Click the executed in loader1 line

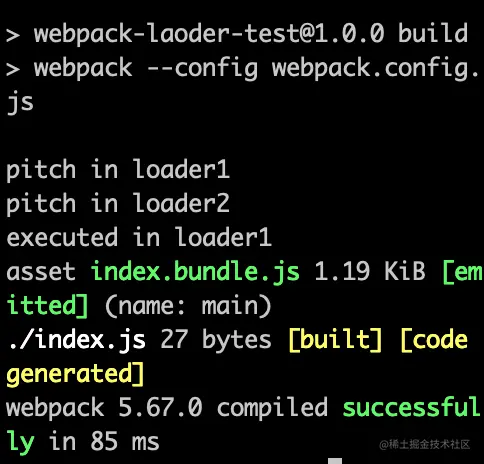[x=139, y=237]
